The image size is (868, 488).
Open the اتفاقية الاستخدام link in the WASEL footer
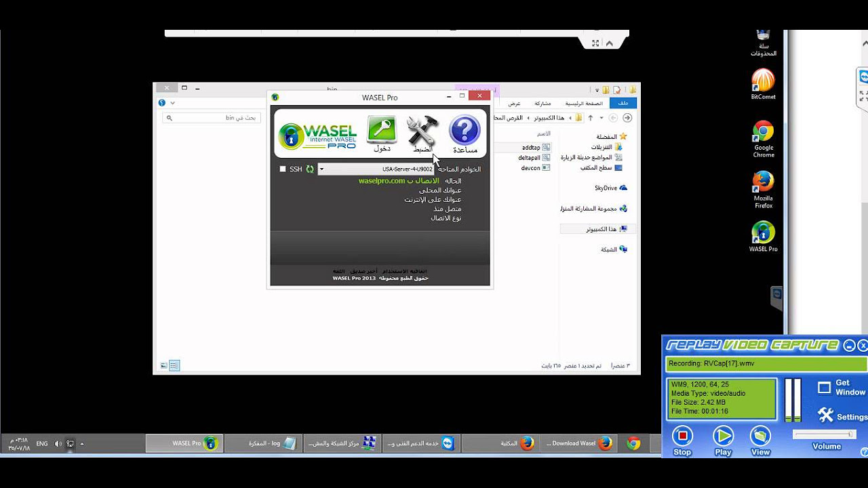pos(406,271)
